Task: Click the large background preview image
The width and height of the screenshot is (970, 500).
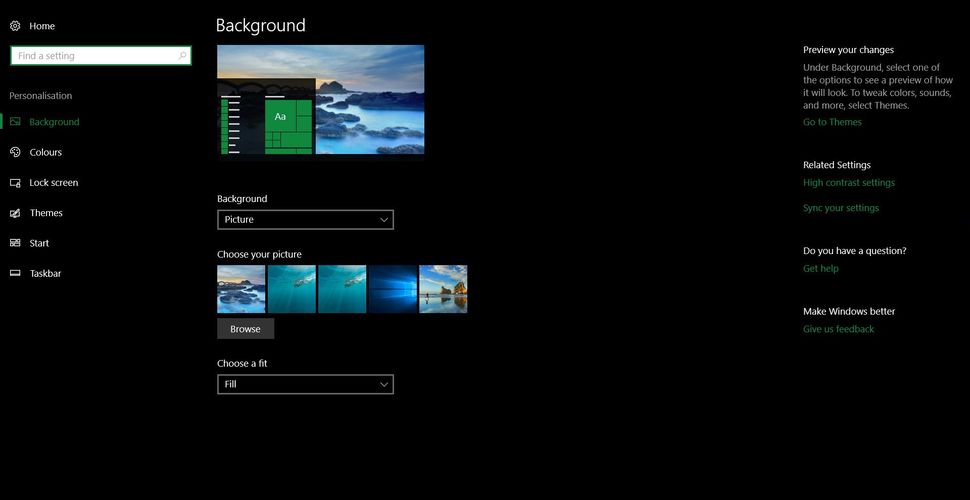Action: tap(320, 100)
